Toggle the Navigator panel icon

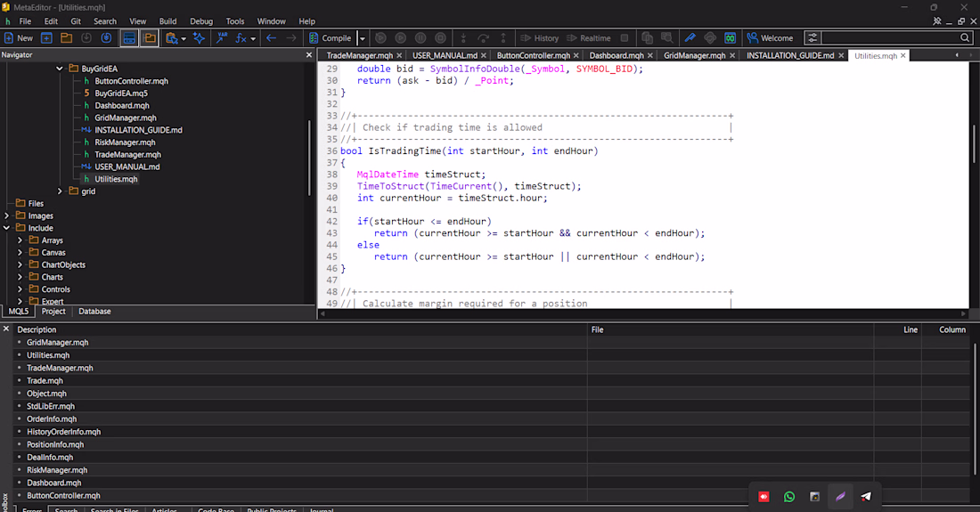(x=150, y=38)
